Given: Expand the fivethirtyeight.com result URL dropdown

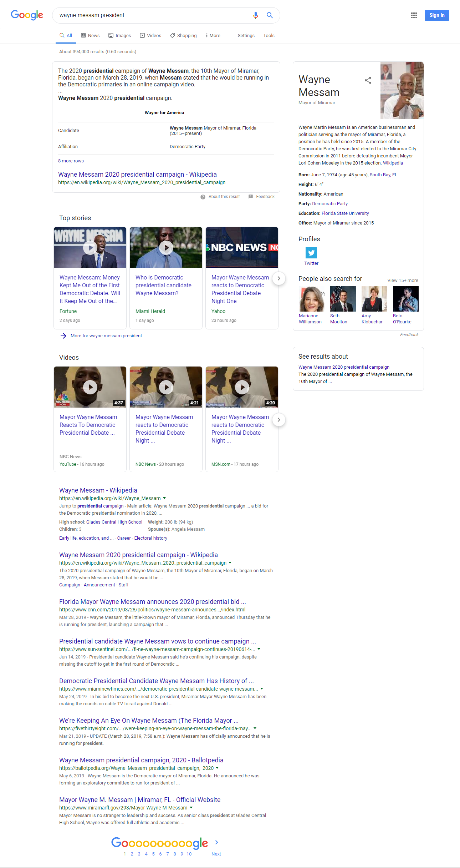Looking at the screenshot, I should tap(255, 728).
